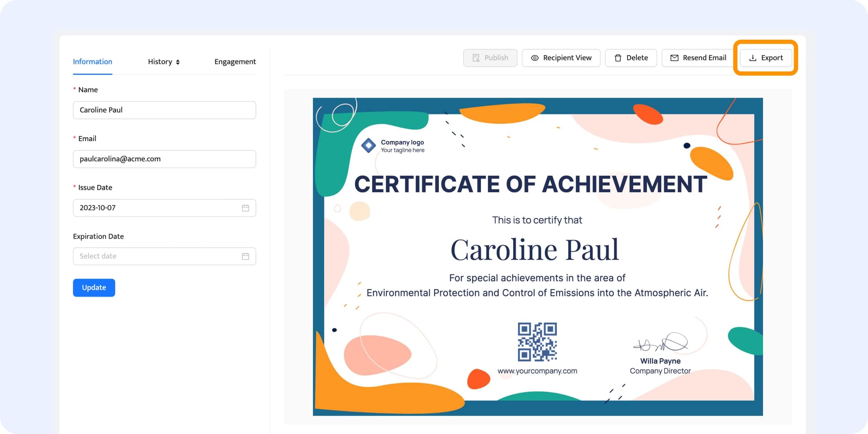Click the Publish document icon
The width and height of the screenshot is (868, 434).
click(x=476, y=58)
